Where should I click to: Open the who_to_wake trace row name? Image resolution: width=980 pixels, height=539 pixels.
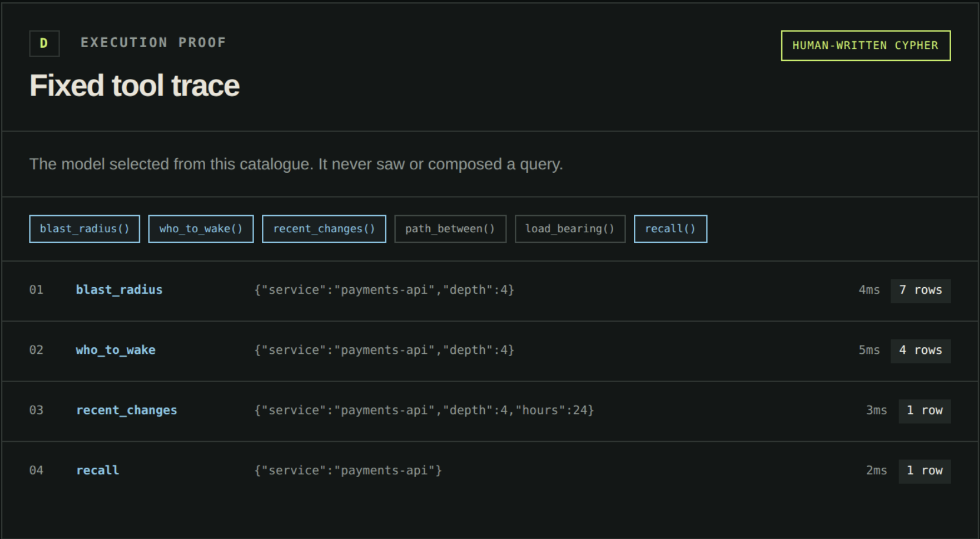(116, 350)
